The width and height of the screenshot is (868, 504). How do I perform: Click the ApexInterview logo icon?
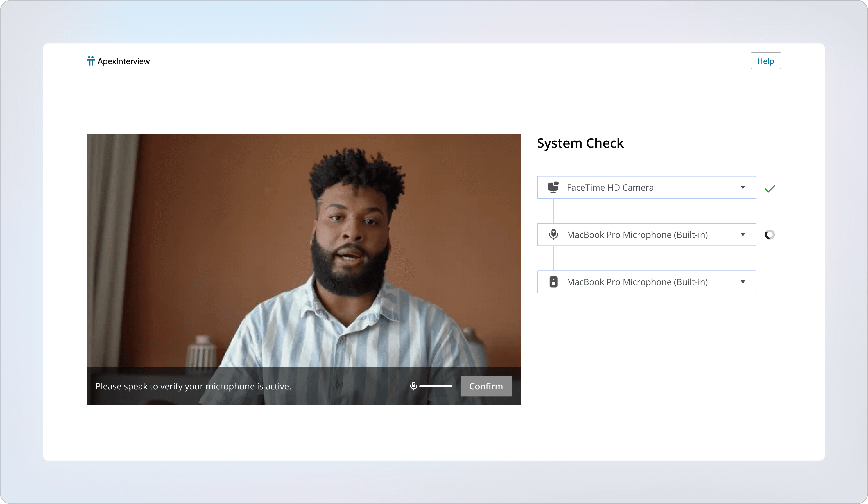coord(91,61)
